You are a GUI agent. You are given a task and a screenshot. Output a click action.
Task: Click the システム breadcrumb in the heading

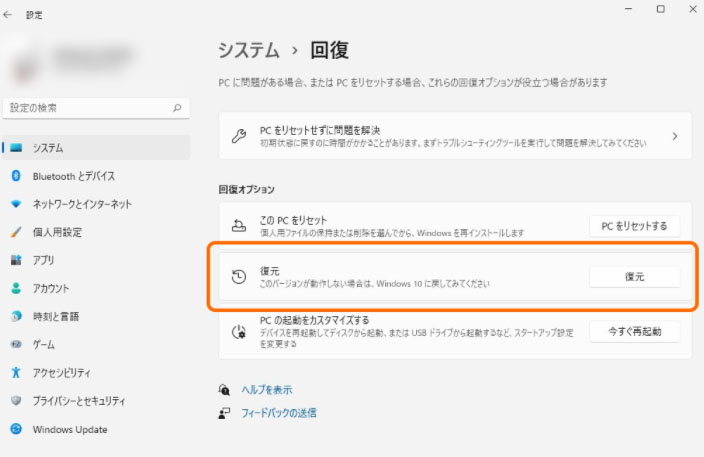click(x=249, y=50)
